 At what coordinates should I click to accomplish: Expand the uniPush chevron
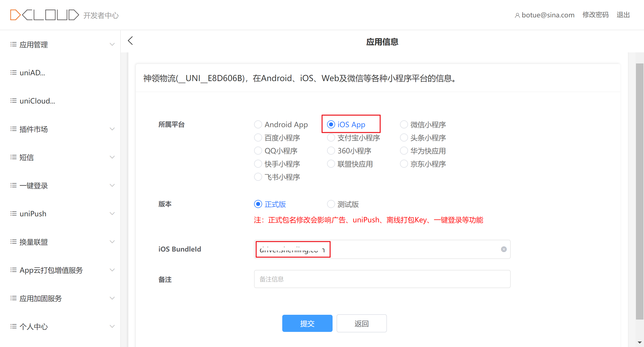click(x=112, y=214)
